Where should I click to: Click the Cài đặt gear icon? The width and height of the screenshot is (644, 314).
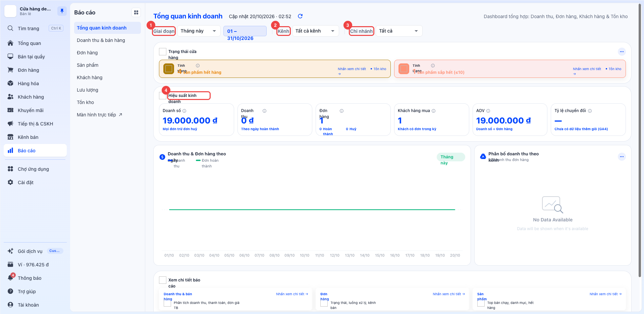click(10, 182)
